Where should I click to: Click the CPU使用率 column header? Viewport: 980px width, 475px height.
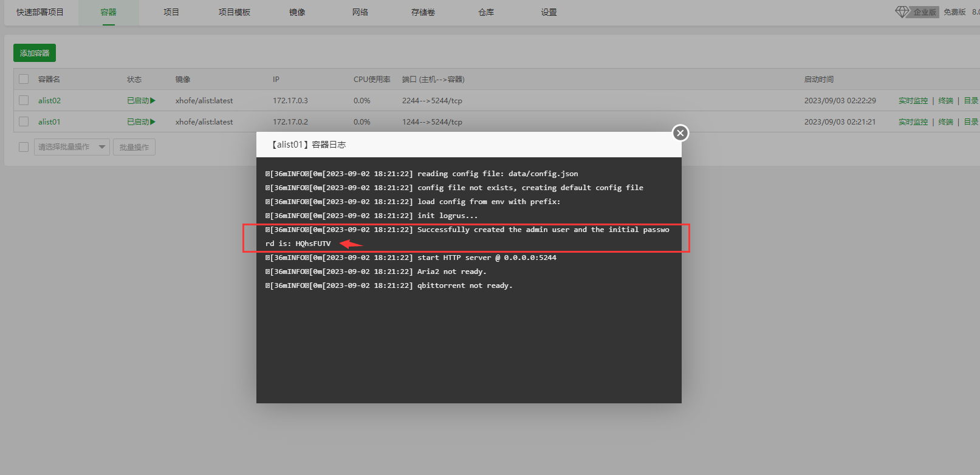[x=372, y=80]
